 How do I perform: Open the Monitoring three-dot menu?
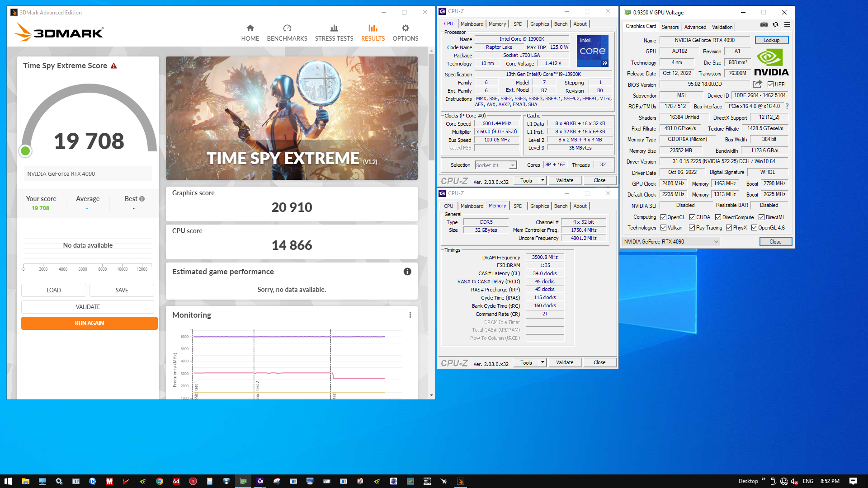[x=410, y=315]
